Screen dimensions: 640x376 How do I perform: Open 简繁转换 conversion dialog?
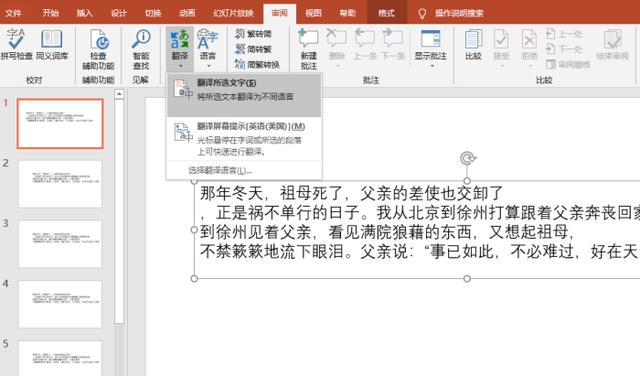point(257,64)
